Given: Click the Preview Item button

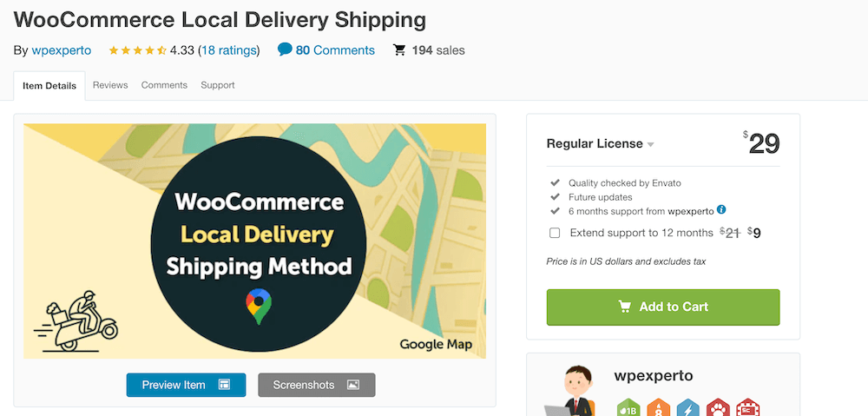Looking at the screenshot, I should point(186,385).
